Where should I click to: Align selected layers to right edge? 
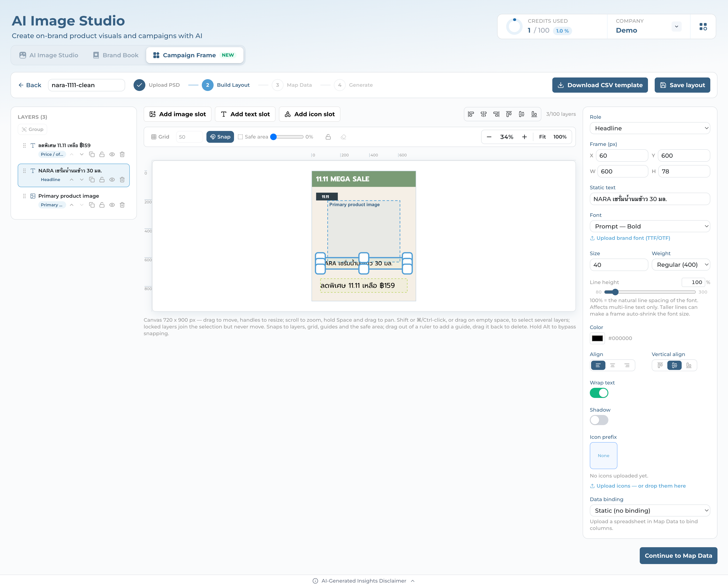[496, 114]
